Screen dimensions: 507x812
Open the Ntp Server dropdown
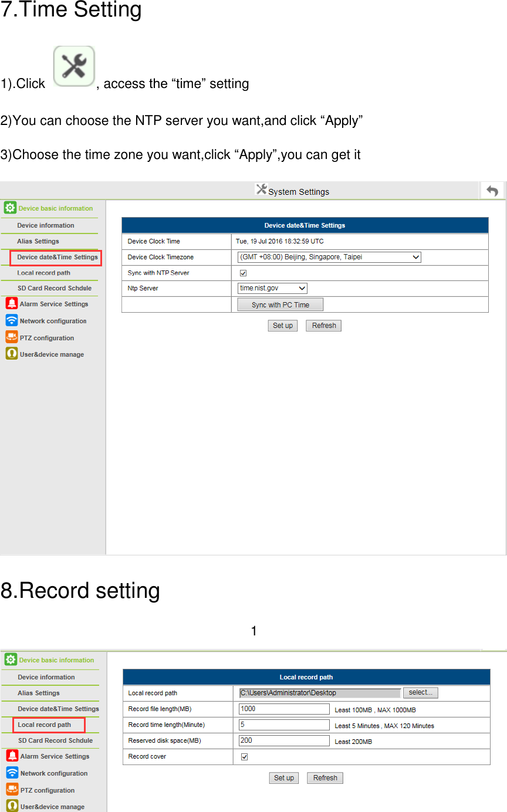coord(272,287)
